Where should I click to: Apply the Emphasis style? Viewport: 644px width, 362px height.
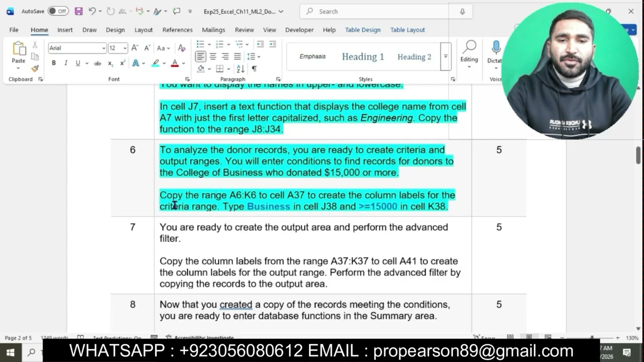[x=312, y=57]
